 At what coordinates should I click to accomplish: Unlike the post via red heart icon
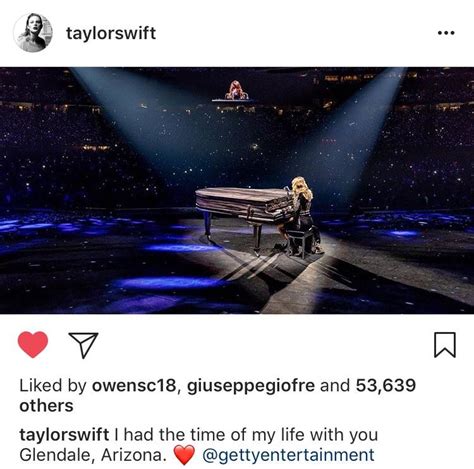(33, 345)
